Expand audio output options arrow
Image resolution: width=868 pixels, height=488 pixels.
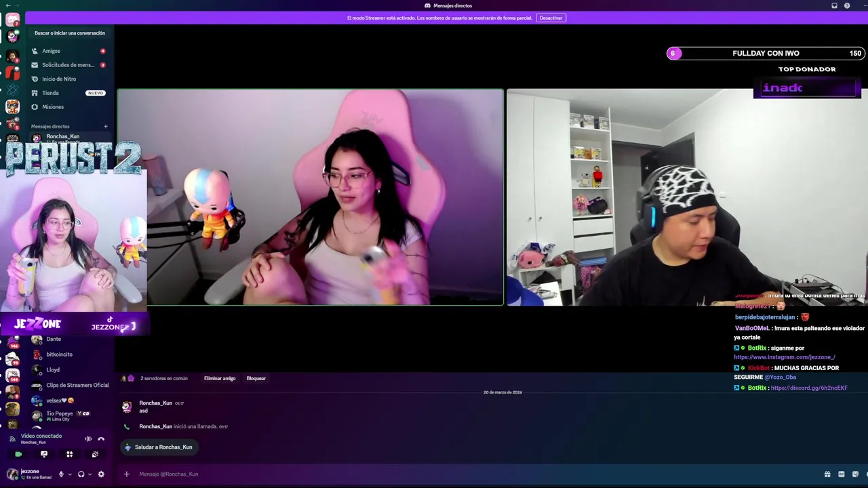pyautogui.click(x=89, y=474)
